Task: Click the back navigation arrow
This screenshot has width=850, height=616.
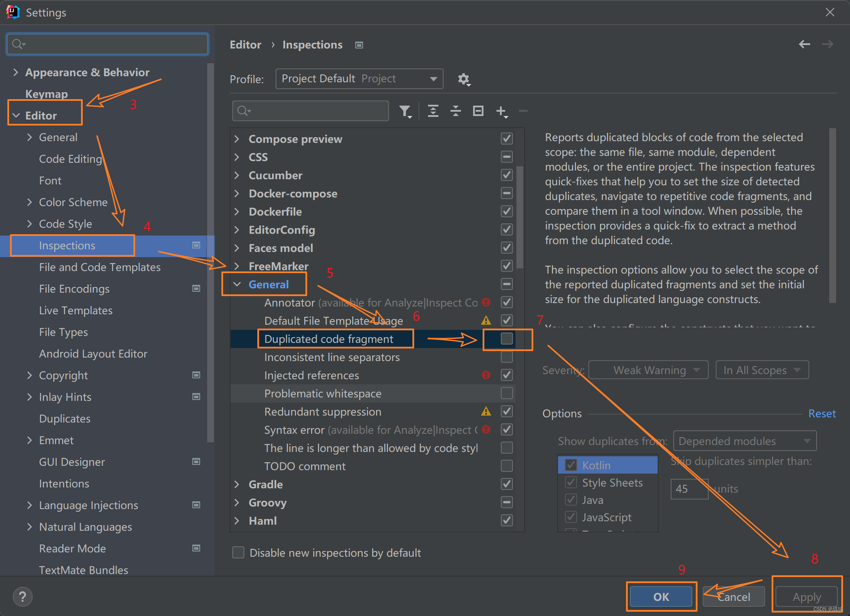Action: pos(804,44)
